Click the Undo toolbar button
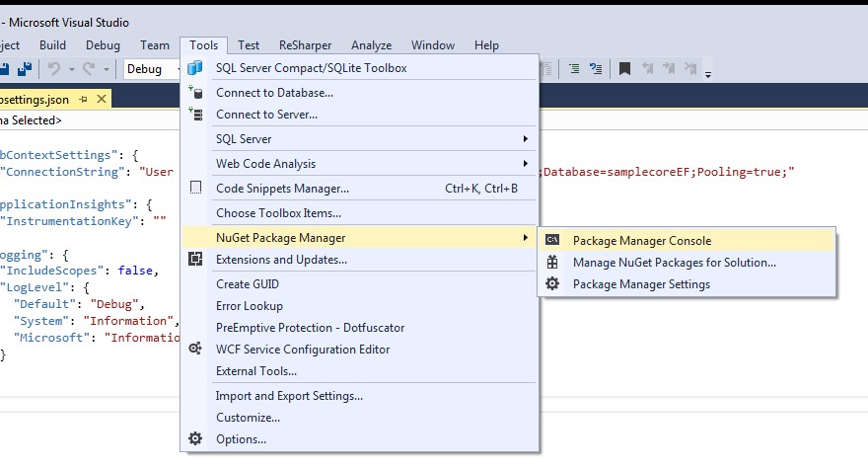The image size is (868, 469). (x=55, y=69)
